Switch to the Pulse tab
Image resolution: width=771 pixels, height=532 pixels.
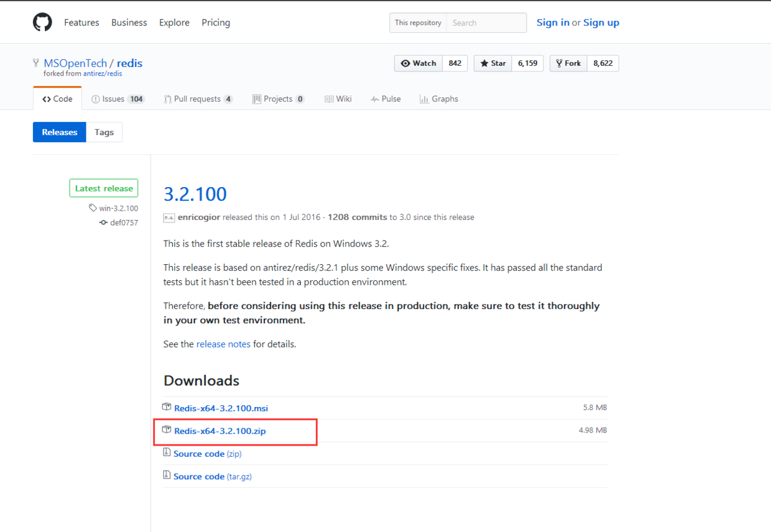(386, 99)
